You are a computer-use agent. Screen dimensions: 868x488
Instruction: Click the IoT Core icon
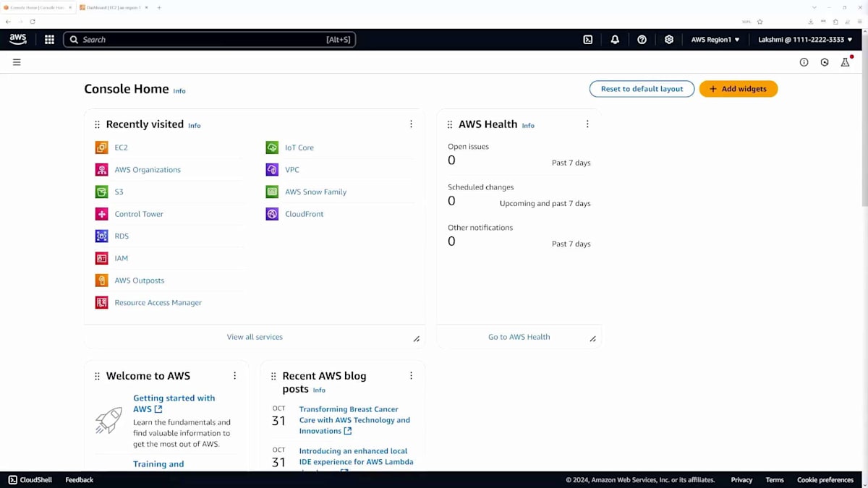272,147
